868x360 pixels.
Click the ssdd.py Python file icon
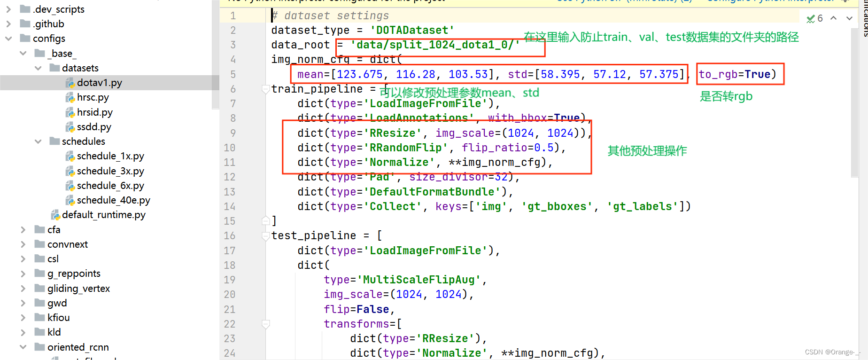[x=70, y=127]
